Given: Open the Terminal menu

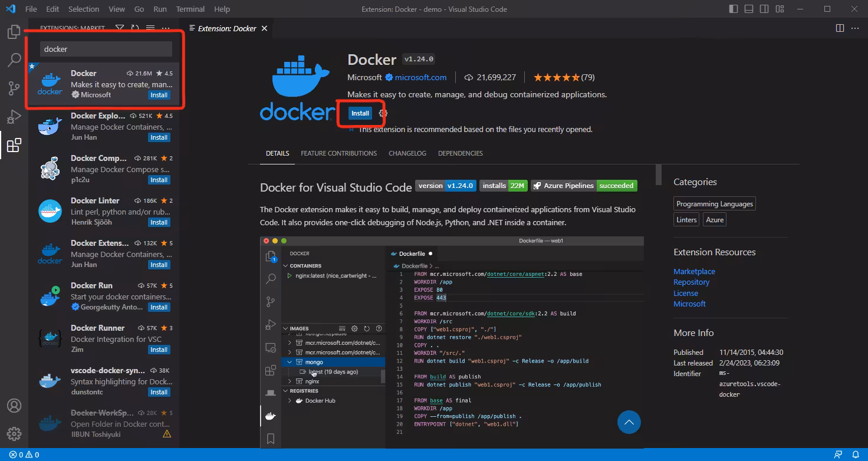Looking at the screenshot, I should [x=190, y=9].
